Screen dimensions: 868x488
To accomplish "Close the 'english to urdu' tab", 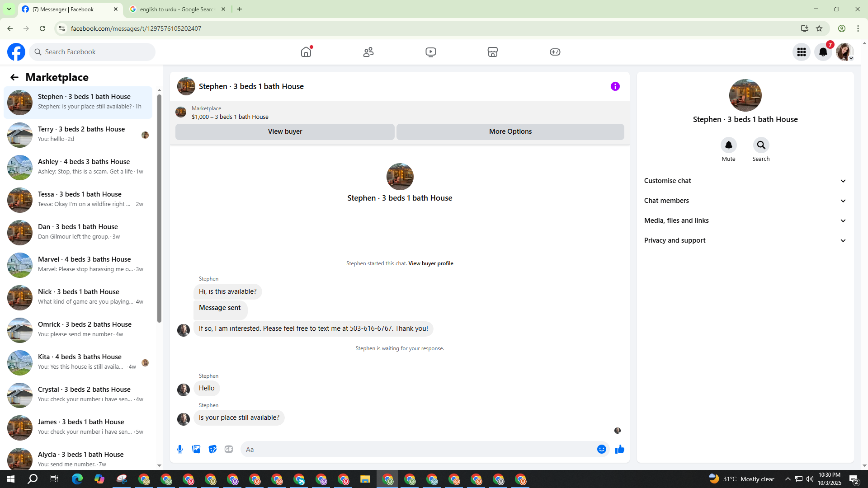I will tap(223, 9).
